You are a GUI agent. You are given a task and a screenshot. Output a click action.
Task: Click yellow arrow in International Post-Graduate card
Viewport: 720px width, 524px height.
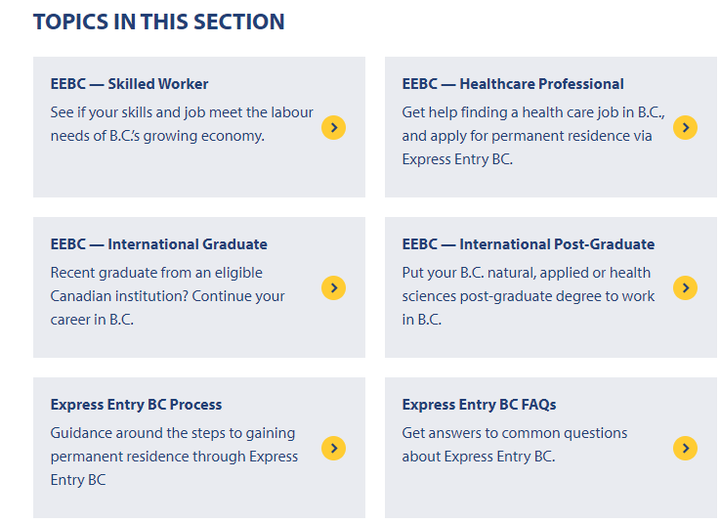point(685,287)
